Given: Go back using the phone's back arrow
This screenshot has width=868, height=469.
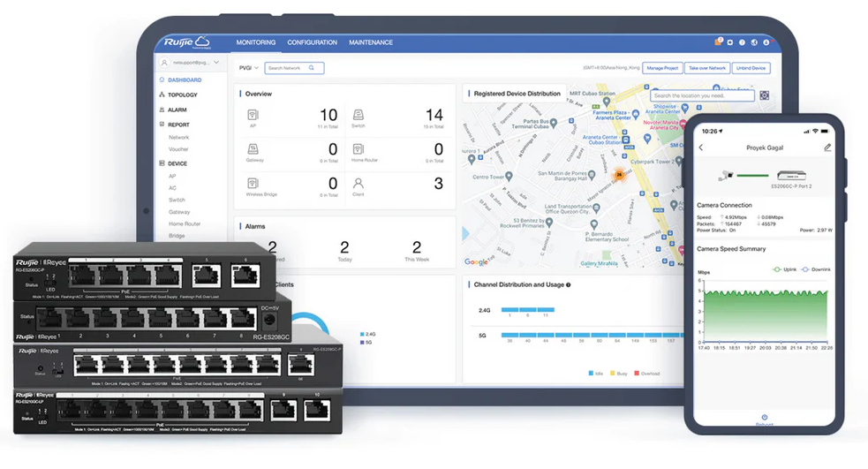Looking at the screenshot, I should pyautogui.click(x=702, y=148).
